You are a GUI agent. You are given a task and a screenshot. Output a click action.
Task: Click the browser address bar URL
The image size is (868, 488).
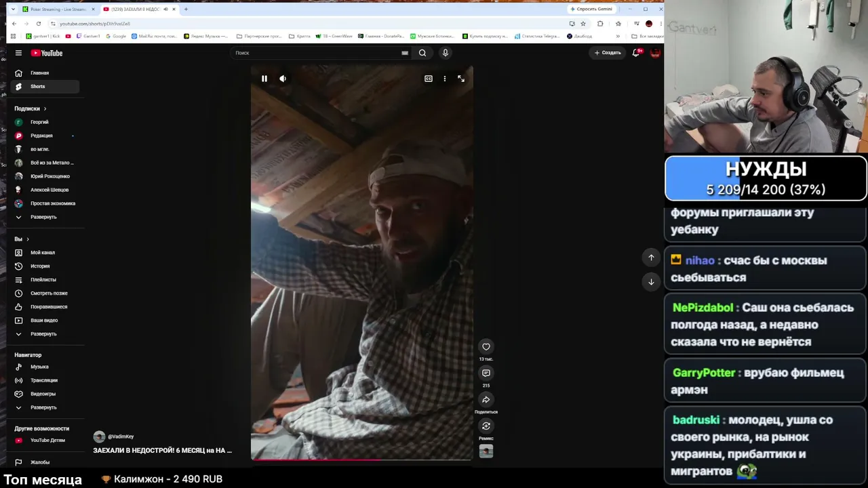point(95,23)
